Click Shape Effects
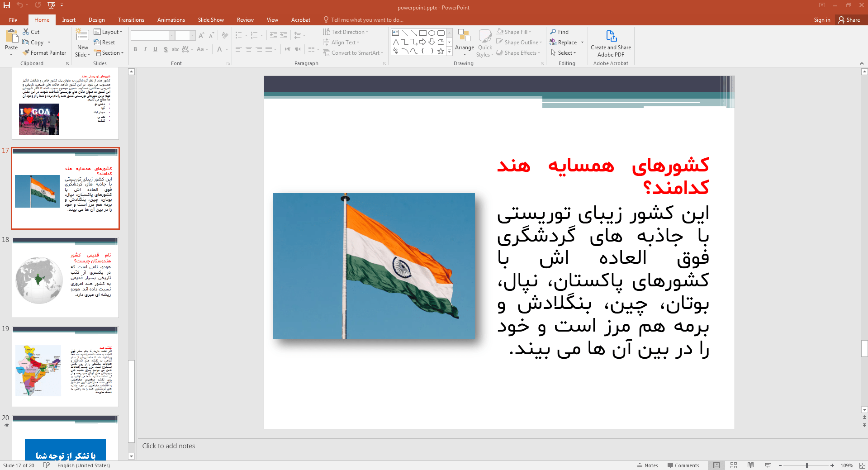Viewport: 868px width, 470px height. pyautogui.click(x=518, y=53)
